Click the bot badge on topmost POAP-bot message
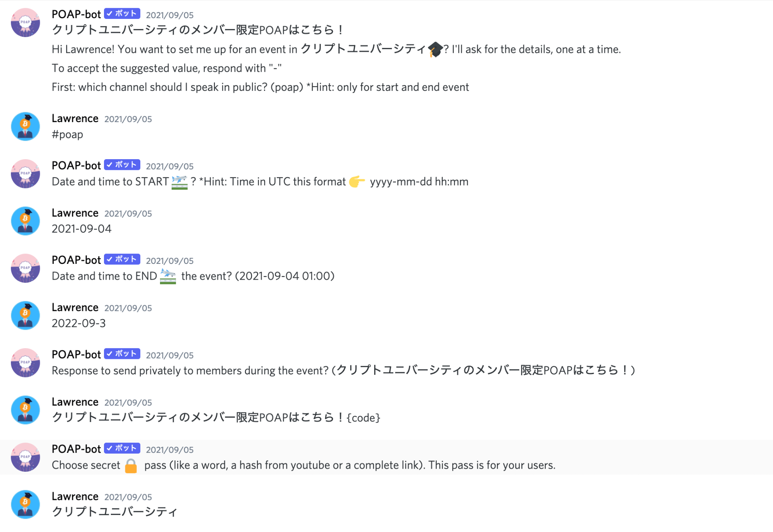773x532 pixels. [x=122, y=14]
